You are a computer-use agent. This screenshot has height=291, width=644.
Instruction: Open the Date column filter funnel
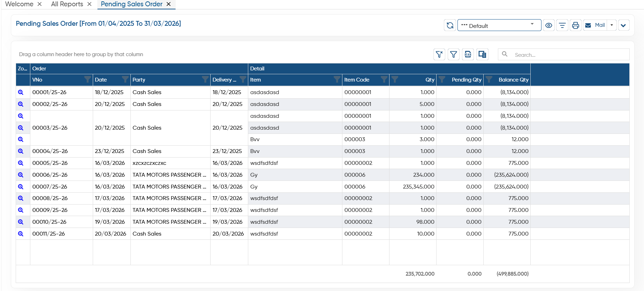(x=125, y=79)
